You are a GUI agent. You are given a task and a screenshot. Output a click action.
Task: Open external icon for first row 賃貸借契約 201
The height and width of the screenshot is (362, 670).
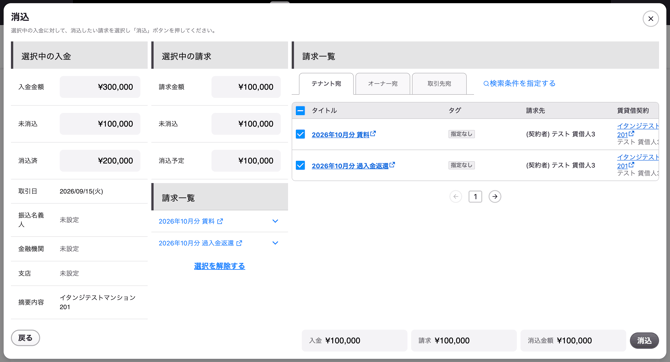632,134
